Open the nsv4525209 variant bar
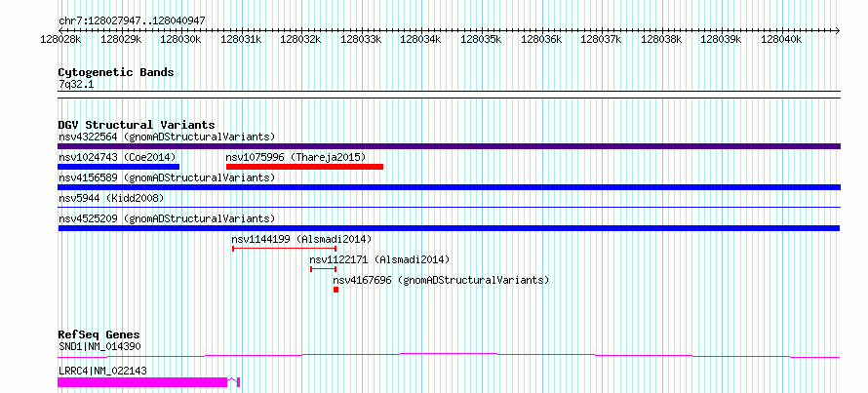Viewport: 868px width, 393px height. point(449,228)
